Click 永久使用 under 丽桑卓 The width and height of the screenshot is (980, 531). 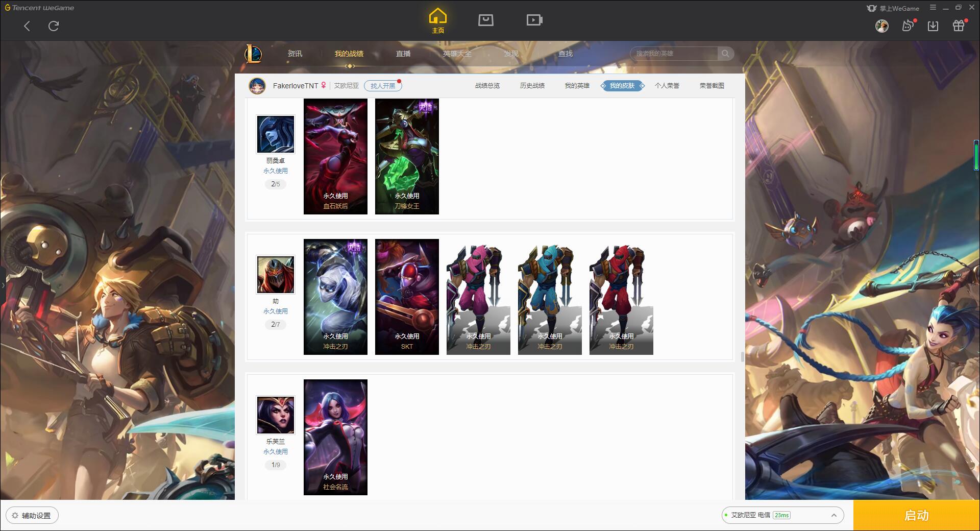pos(276,171)
